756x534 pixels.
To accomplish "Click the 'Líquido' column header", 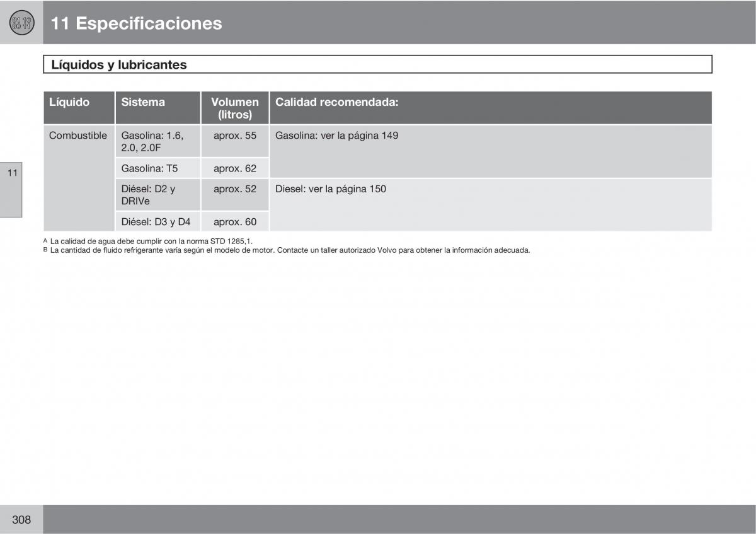I will pos(69,102).
